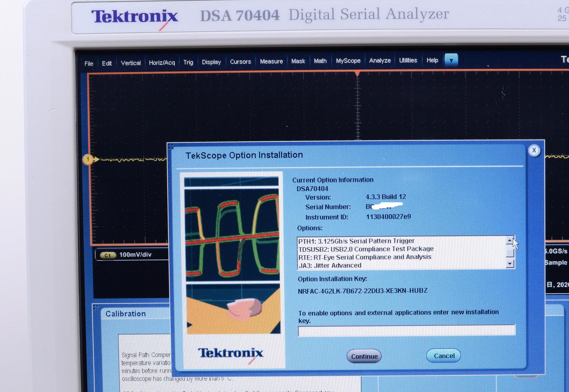Open the File menu

(89, 64)
